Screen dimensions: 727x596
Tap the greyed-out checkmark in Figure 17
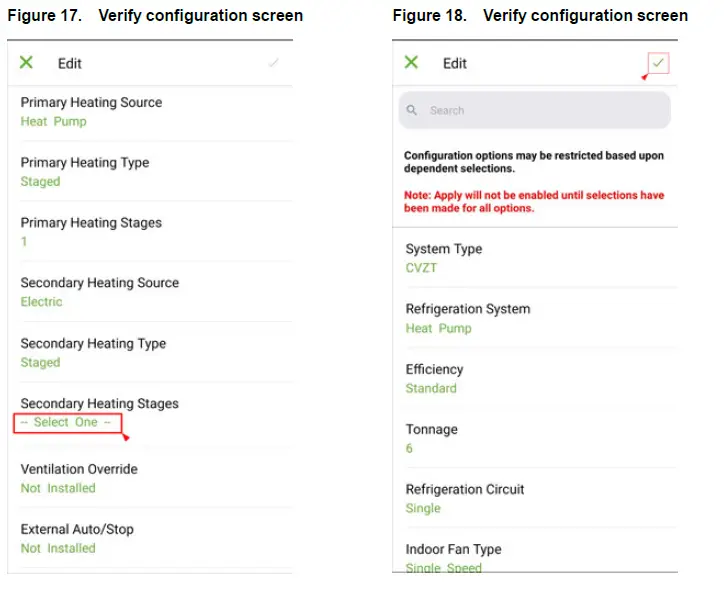point(273,63)
